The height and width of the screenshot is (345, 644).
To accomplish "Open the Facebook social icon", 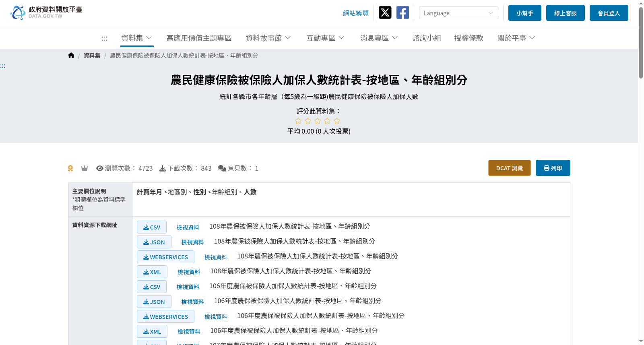I will [x=402, y=12].
